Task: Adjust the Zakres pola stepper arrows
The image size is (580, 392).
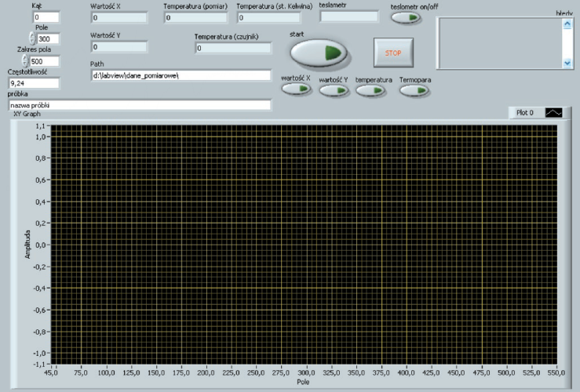Action: tap(25, 60)
